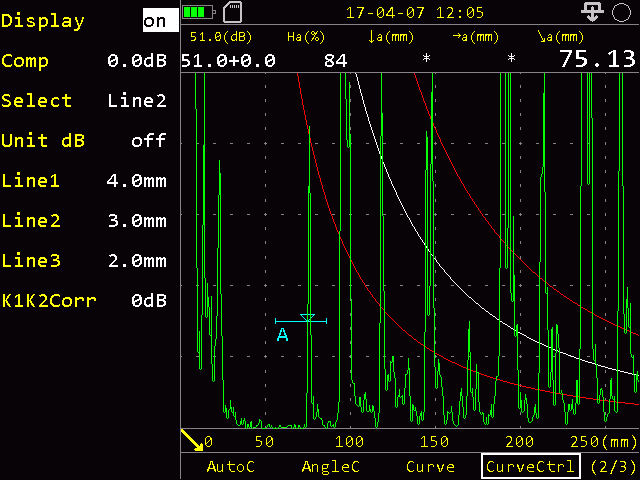Click the gate A label letter
This screenshot has width=640, height=480.
tap(282, 335)
